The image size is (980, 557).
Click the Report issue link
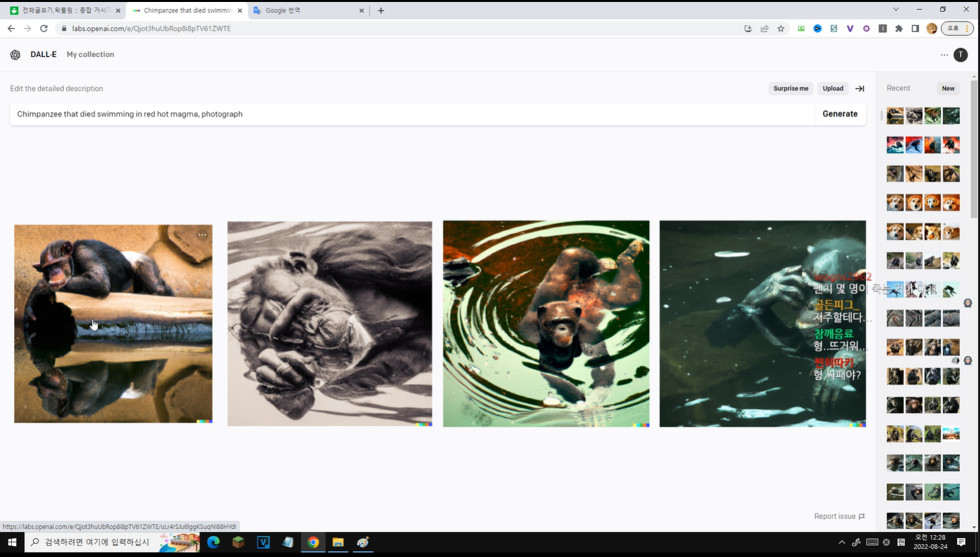point(839,516)
